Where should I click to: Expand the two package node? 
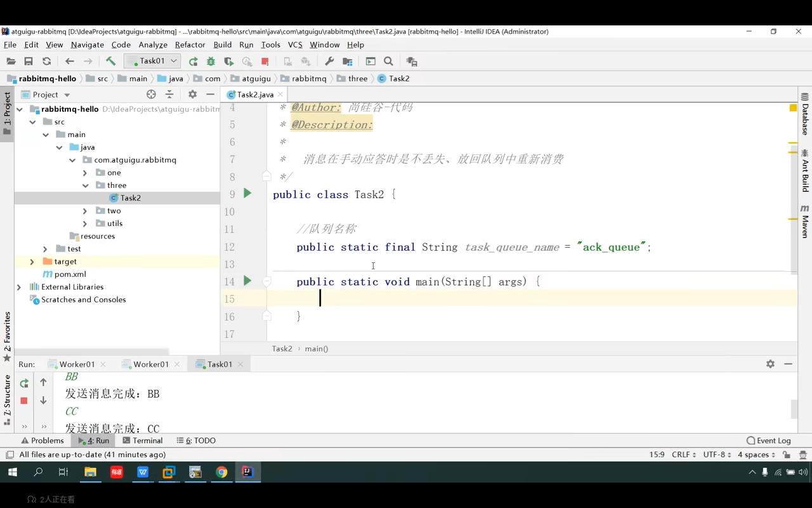[x=85, y=211]
